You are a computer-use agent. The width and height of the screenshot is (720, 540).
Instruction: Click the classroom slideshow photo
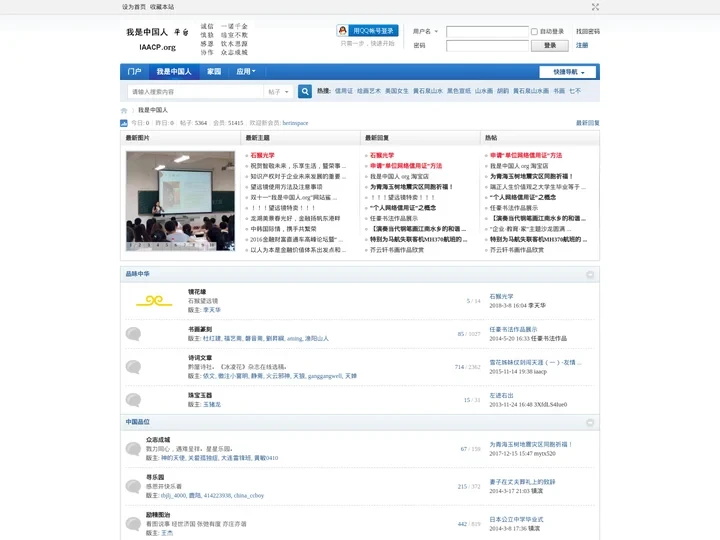[x=180, y=201]
